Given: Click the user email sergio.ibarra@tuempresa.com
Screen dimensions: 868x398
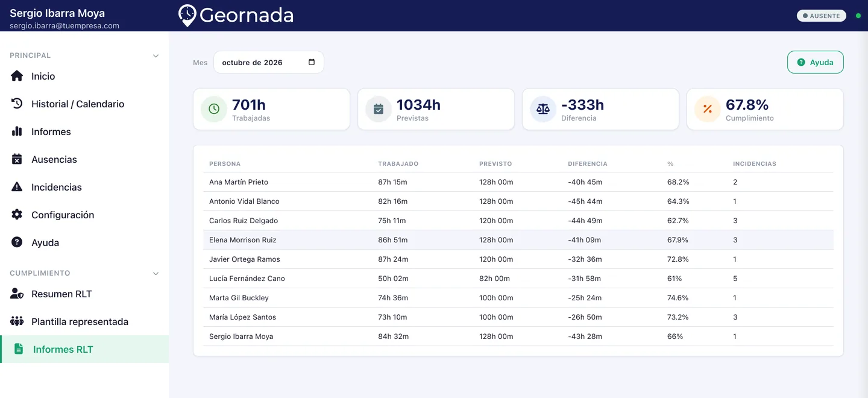Looking at the screenshot, I should tap(64, 26).
